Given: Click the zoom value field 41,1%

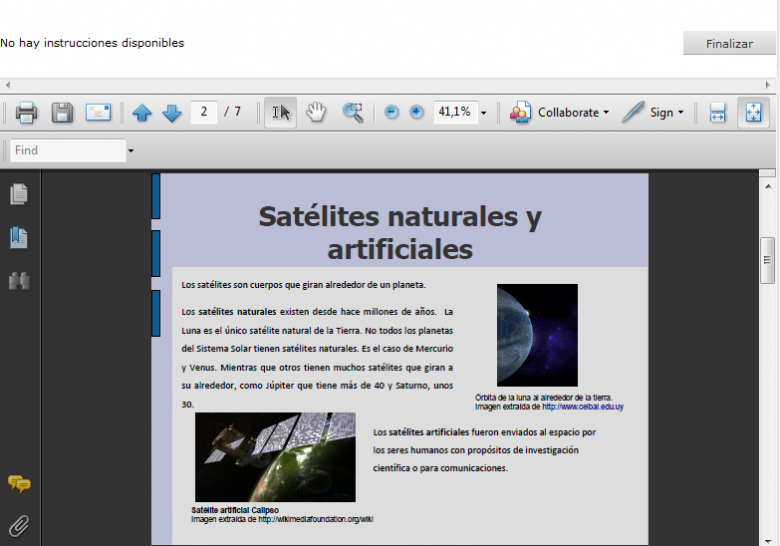Looking at the screenshot, I should pos(455,112).
